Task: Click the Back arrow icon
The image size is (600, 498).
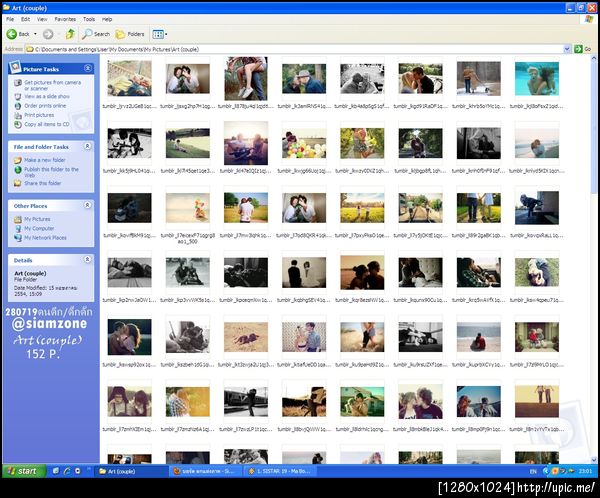Action: pos(12,34)
